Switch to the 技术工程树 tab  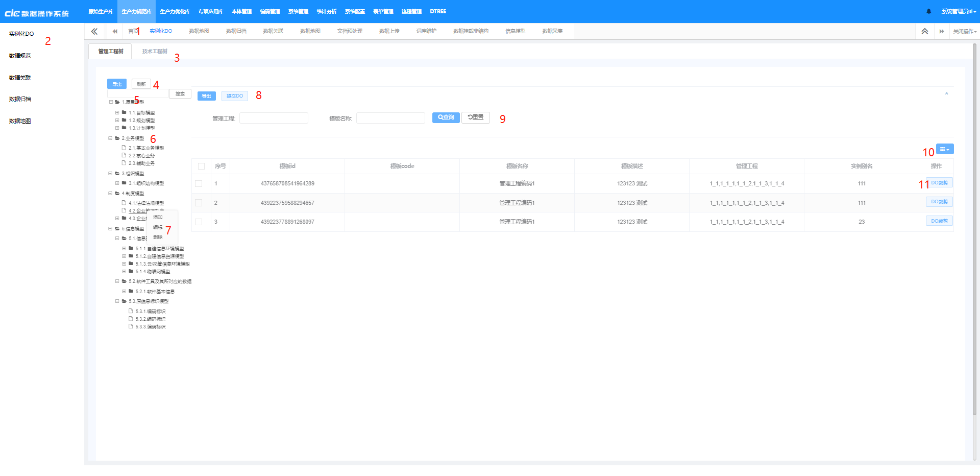[x=155, y=51]
